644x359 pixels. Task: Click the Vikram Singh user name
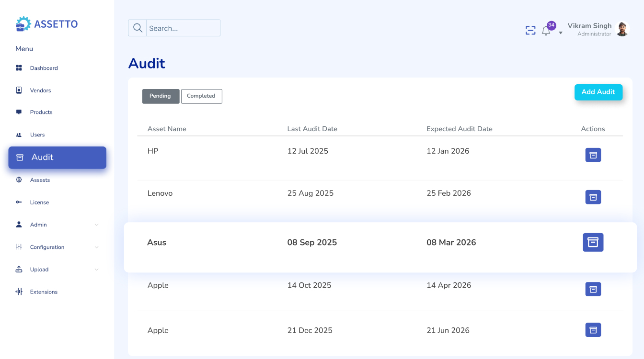click(589, 26)
